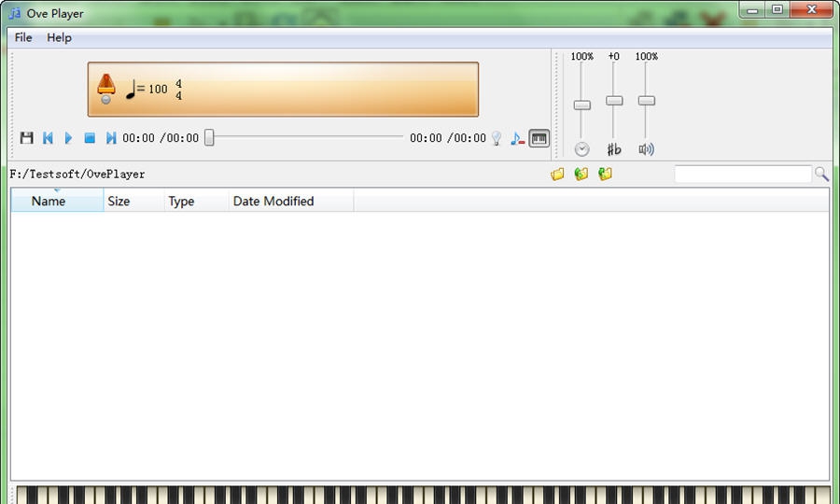Click the sharp-flat transpose icon
The height and width of the screenshot is (504, 840).
tap(614, 149)
